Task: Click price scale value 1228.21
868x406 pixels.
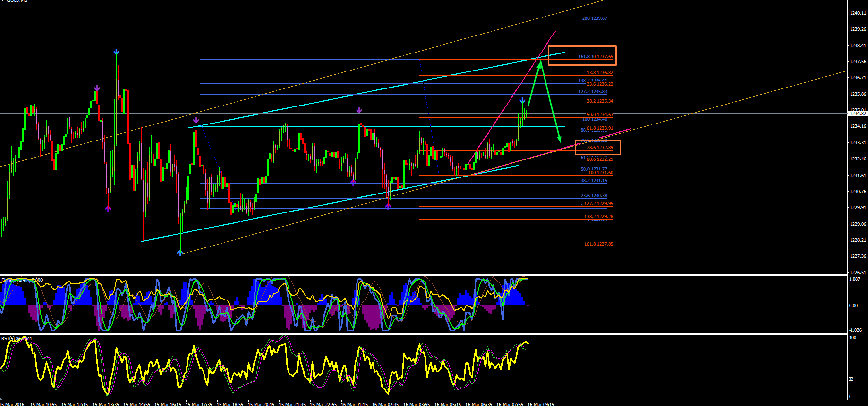Action: tap(858, 240)
